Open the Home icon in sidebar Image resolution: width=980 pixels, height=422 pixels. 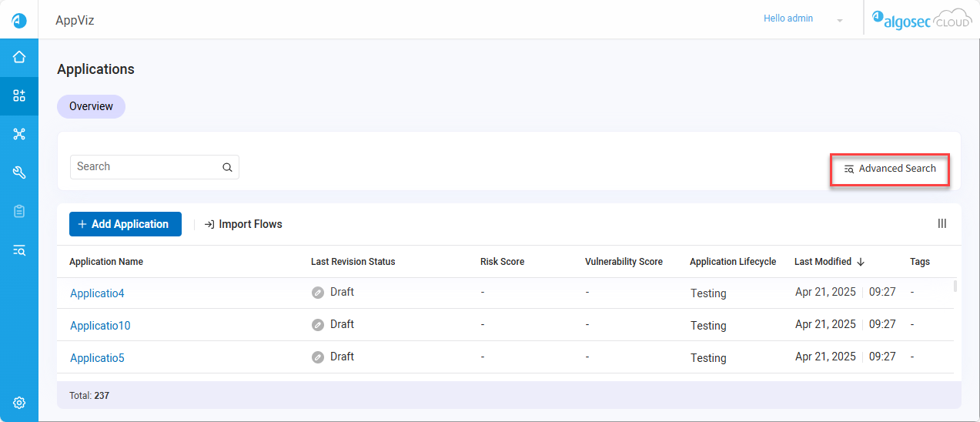(x=19, y=57)
